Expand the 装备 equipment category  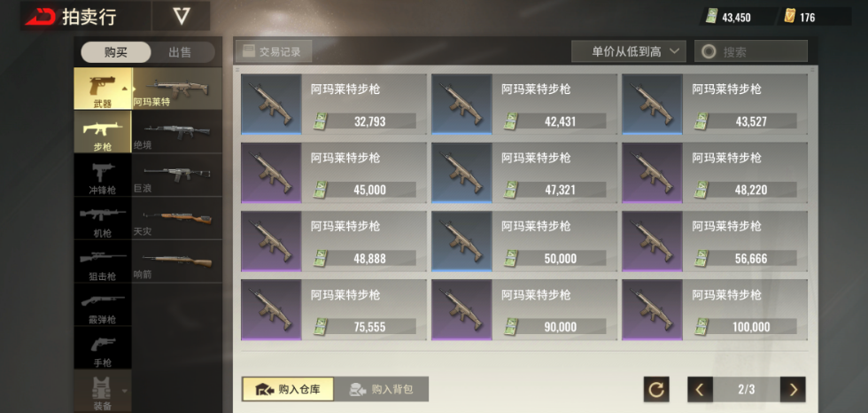[103, 392]
